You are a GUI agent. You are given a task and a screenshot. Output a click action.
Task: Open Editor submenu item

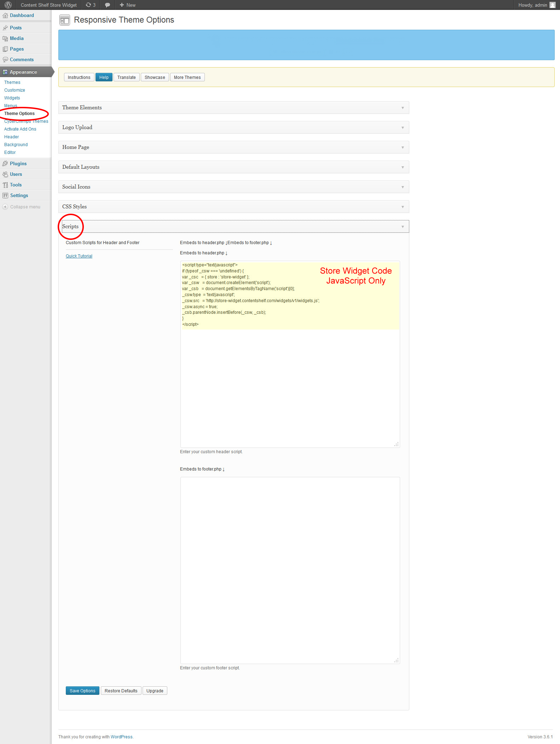[x=10, y=152]
